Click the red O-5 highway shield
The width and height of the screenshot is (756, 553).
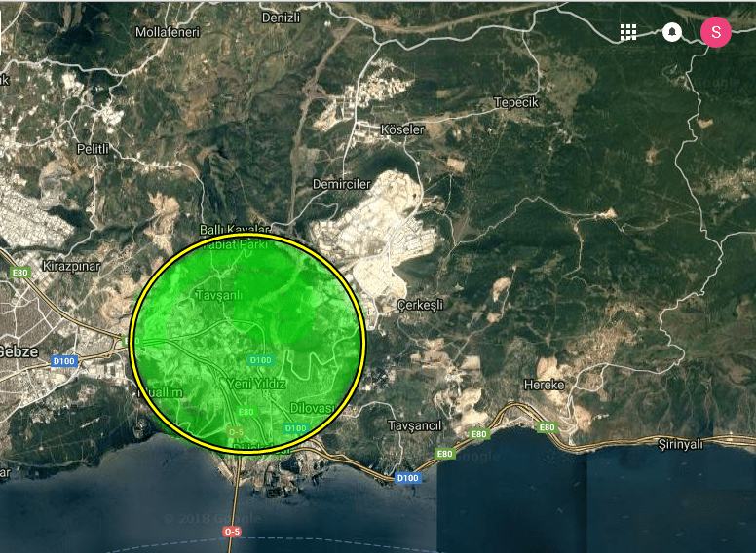pyautogui.click(x=232, y=532)
